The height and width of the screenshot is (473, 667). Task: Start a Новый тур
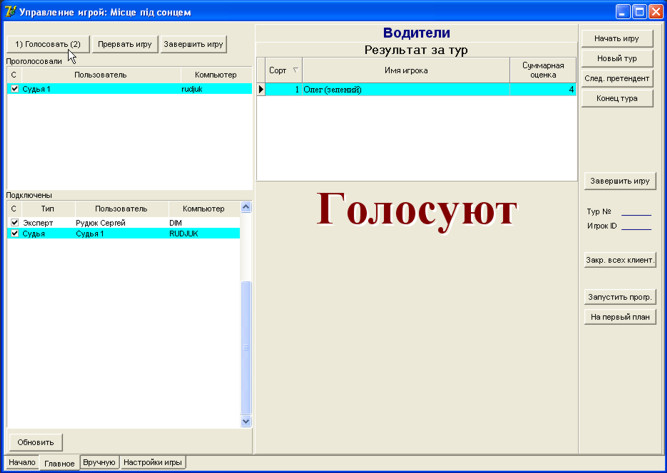[x=617, y=59]
